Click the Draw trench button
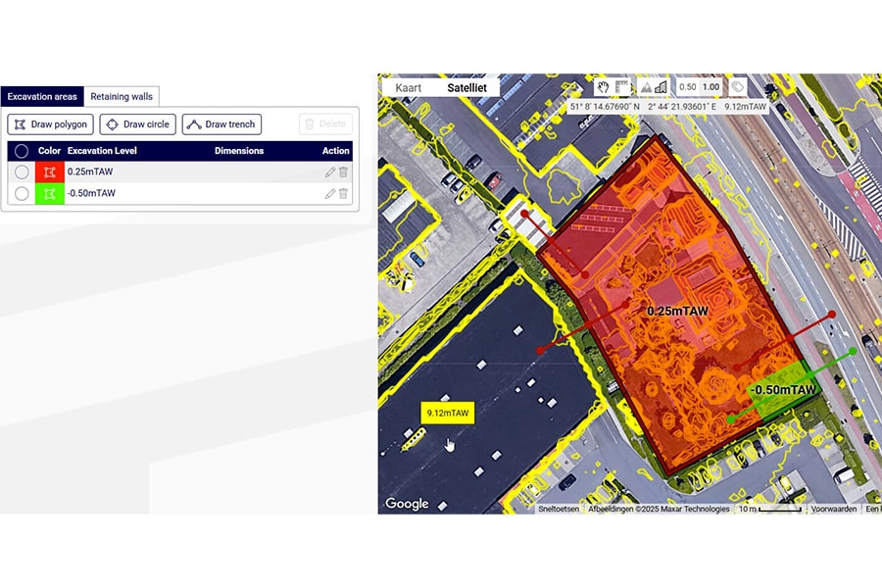The image size is (882, 588). [x=221, y=124]
